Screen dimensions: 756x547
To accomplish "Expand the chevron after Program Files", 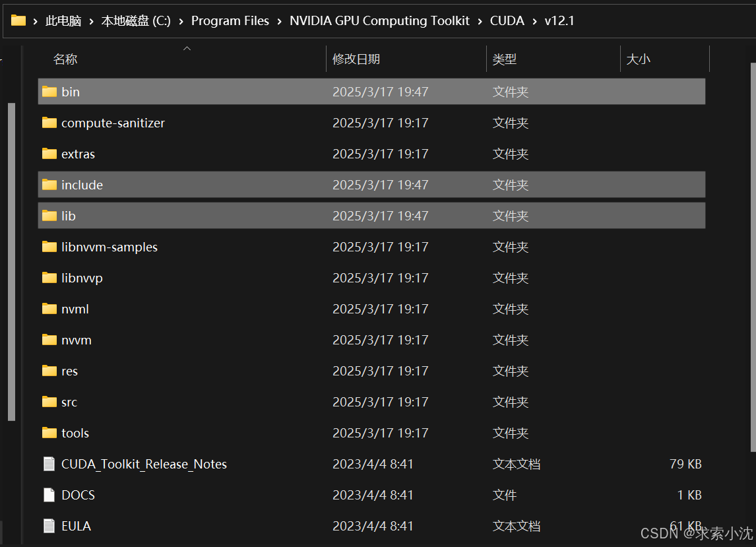I will click(x=279, y=21).
